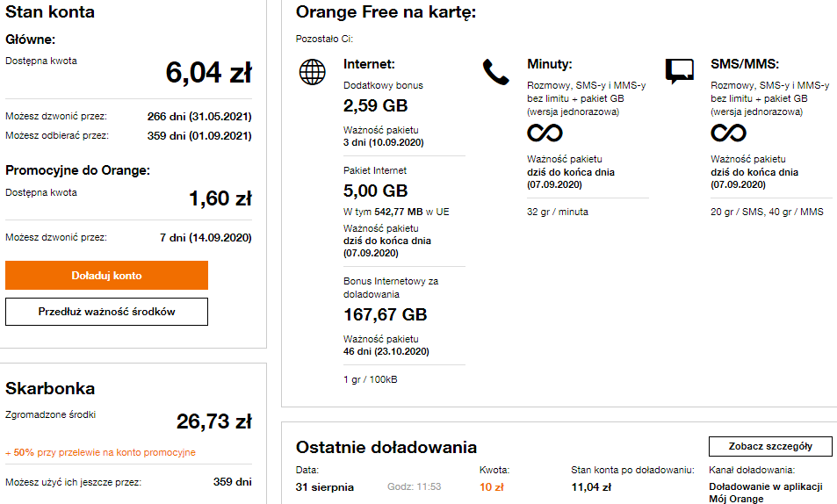Click the infinity symbol under Minuty

[x=545, y=133]
